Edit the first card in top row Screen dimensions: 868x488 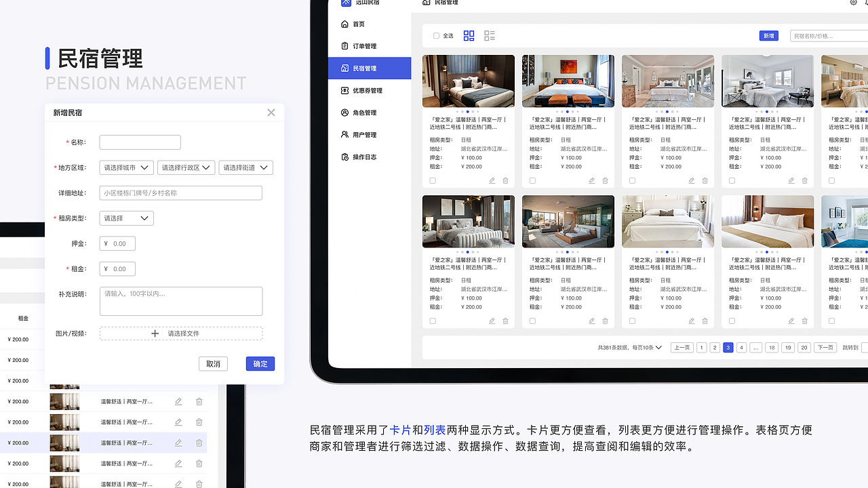(x=492, y=181)
